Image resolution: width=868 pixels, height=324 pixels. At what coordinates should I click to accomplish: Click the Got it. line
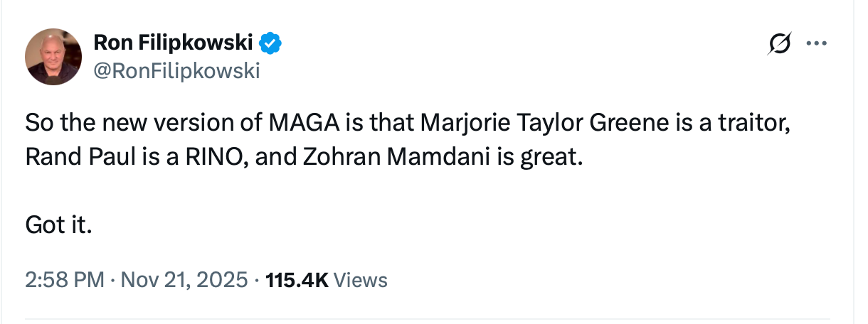pos(60,226)
